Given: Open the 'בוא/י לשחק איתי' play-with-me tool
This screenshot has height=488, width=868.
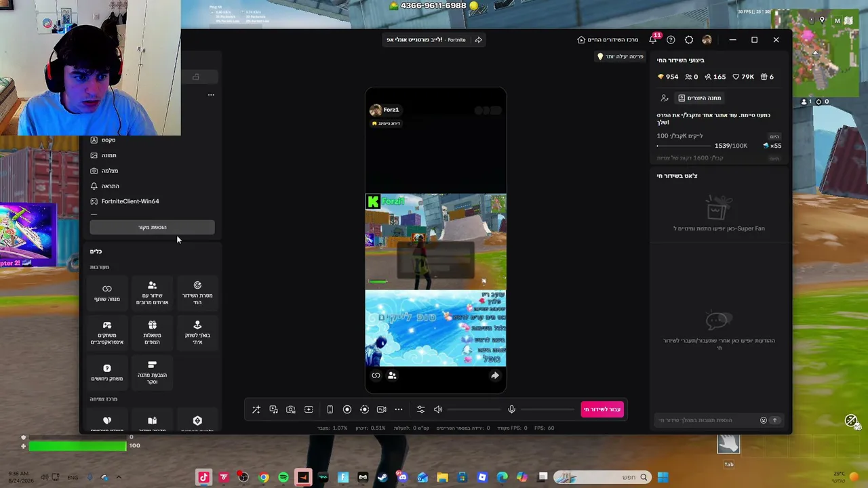Looking at the screenshot, I should pyautogui.click(x=197, y=333).
